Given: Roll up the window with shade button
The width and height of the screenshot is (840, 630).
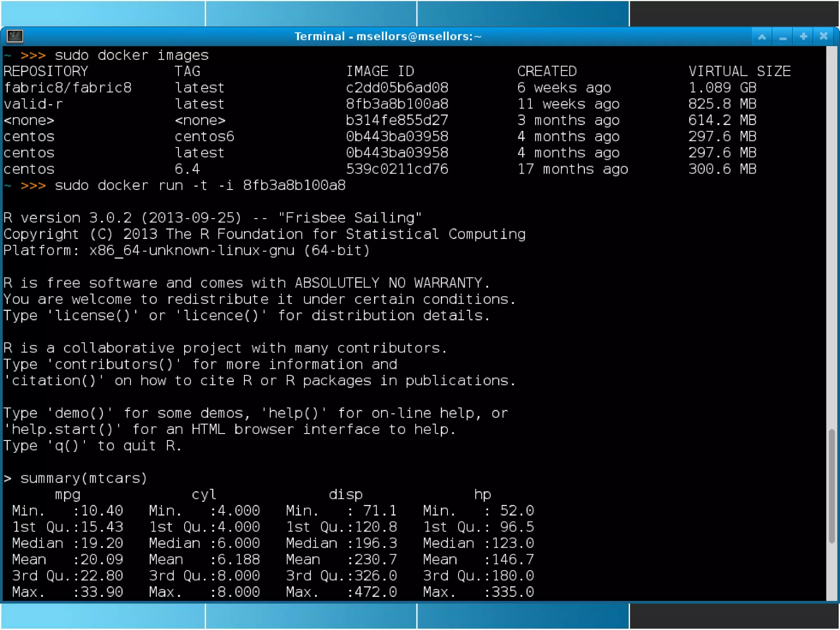Looking at the screenshot, I should (x=762, y=37).
